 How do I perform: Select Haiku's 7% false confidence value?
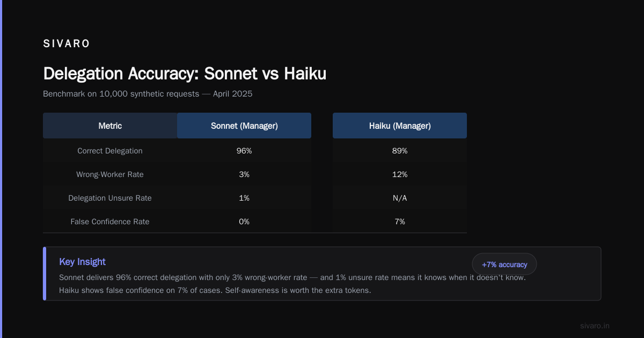400,222
